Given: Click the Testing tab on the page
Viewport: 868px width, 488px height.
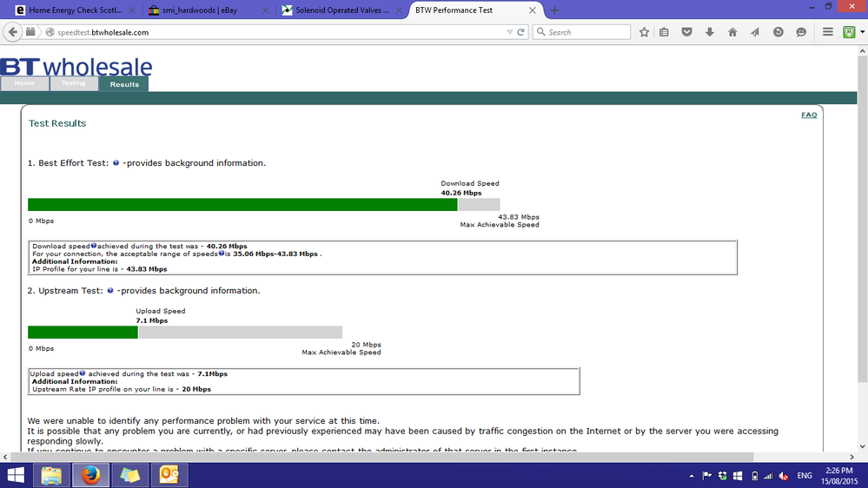Looking at the screenshot, I should 74,83.
